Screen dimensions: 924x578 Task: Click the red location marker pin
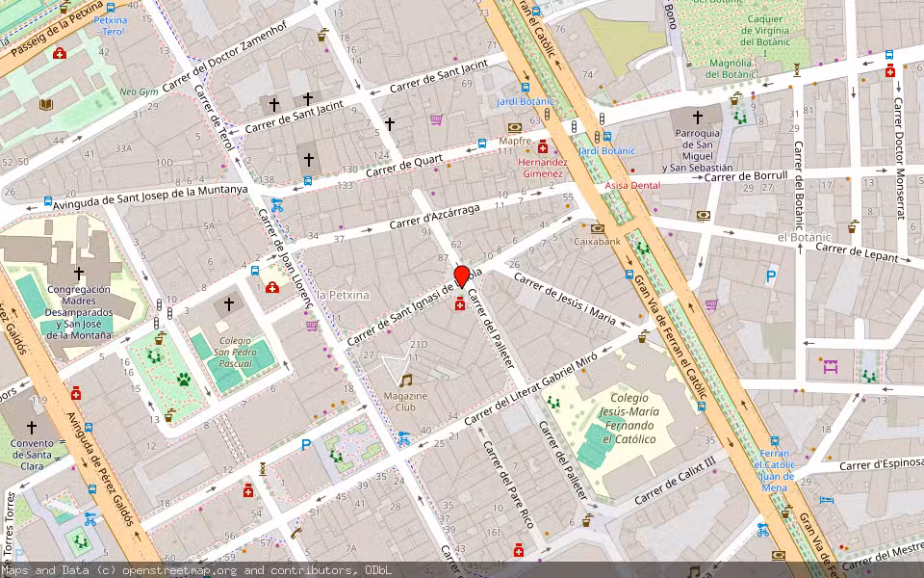click(x=462, y=276)
